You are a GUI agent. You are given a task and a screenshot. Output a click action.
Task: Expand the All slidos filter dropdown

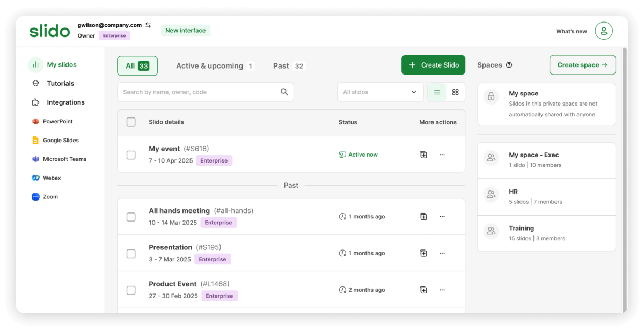tap(380, 92)
